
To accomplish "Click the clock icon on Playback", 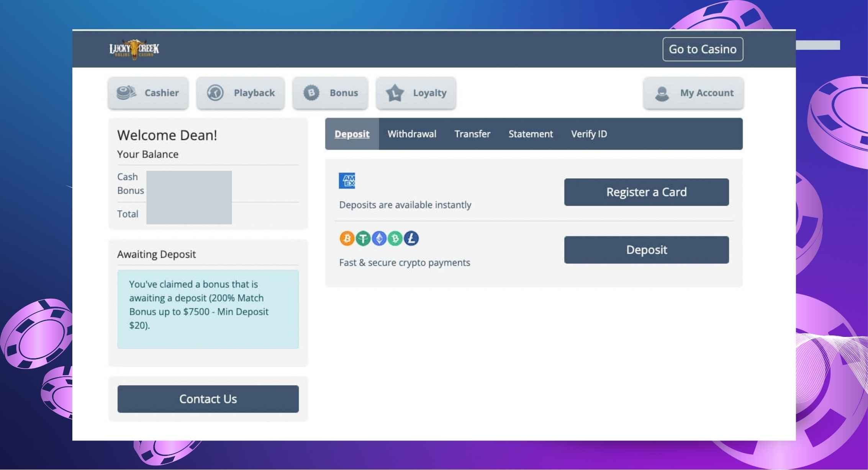I will 215,93.
